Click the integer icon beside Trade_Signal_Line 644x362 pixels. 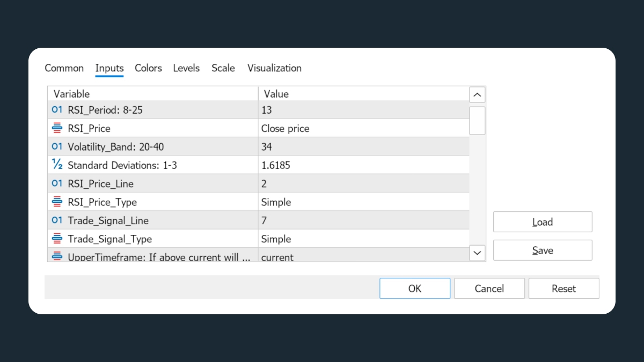pyautogui.click(x=57, y=220)
